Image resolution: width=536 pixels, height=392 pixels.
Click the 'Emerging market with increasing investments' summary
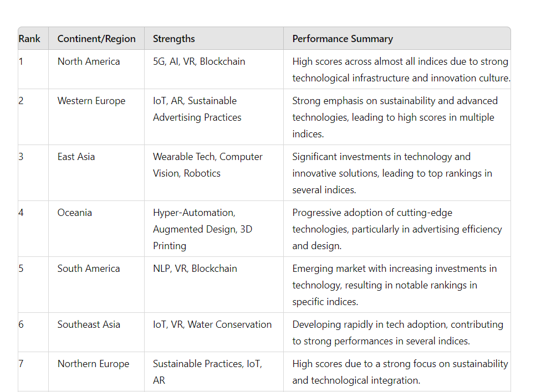pyautogui.click(x=397, y=285)
